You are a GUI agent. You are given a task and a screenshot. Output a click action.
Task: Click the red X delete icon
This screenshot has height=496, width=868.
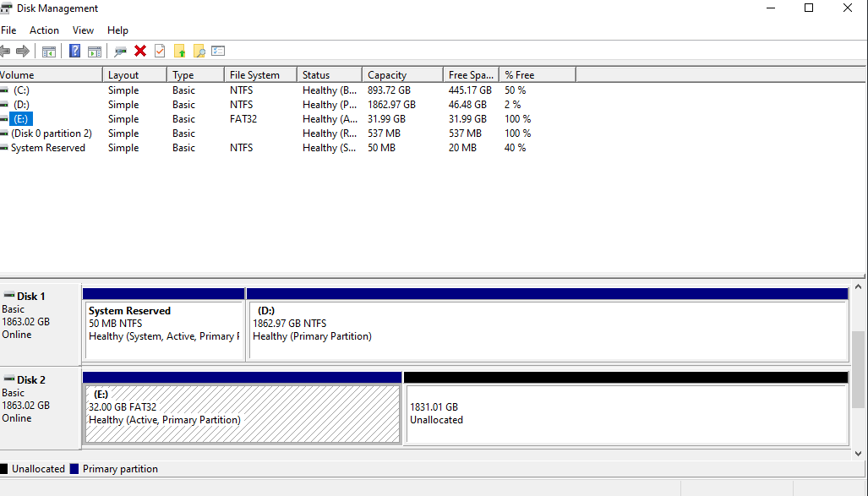point(140,52)
